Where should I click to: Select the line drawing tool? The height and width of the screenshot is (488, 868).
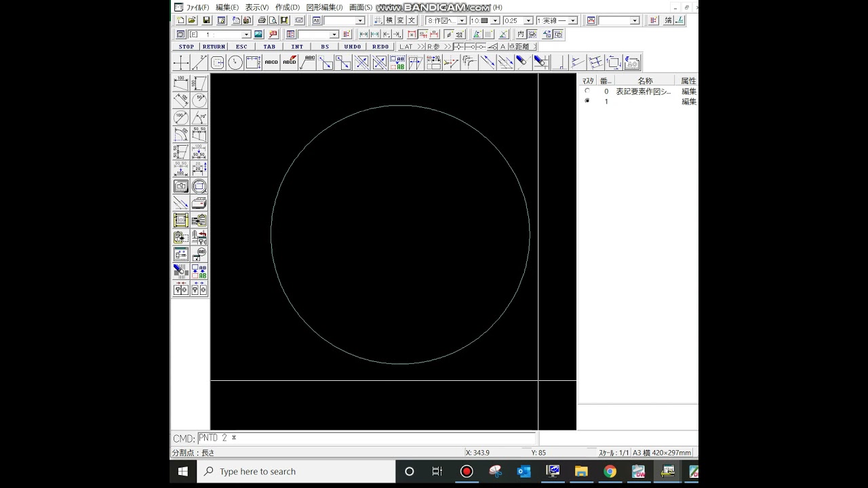coord(199,62)
